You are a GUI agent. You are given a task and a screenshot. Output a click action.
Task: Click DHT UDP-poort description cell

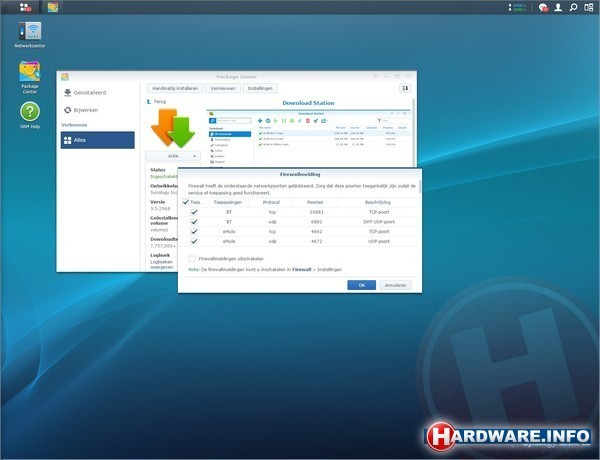tap(379, 222)
